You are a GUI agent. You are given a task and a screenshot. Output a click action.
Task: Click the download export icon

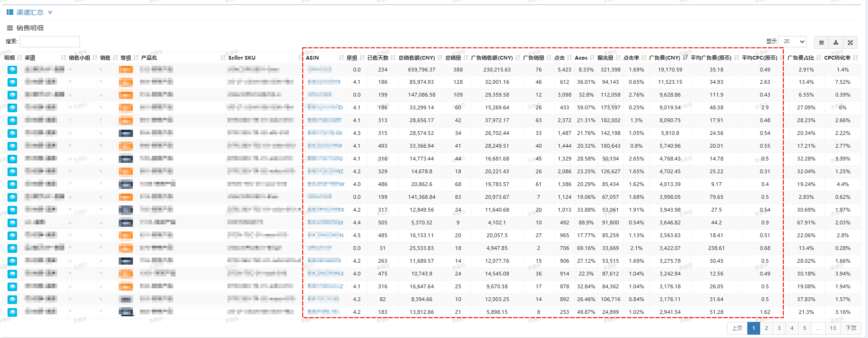836,43
